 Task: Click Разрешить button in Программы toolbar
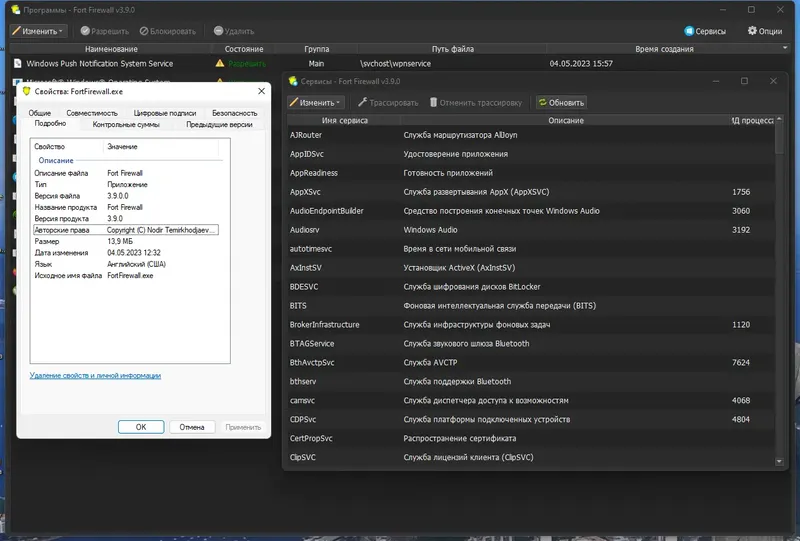point(105,31)
